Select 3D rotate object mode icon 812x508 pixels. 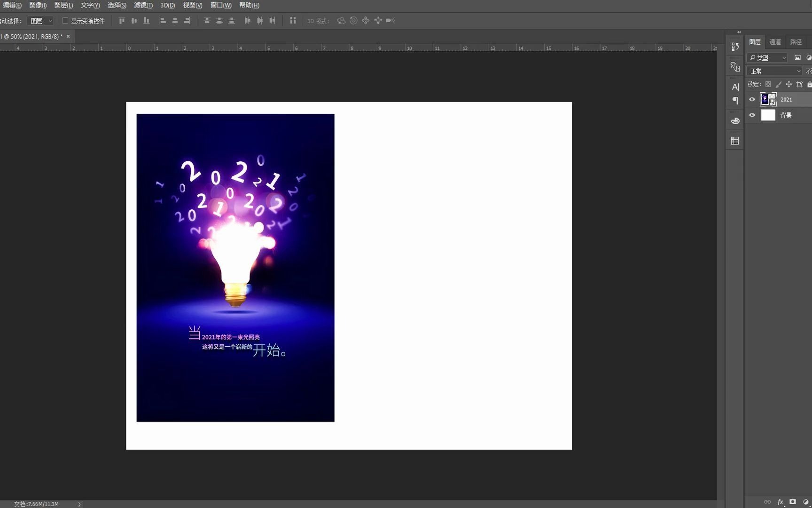(x=341, y=21)
